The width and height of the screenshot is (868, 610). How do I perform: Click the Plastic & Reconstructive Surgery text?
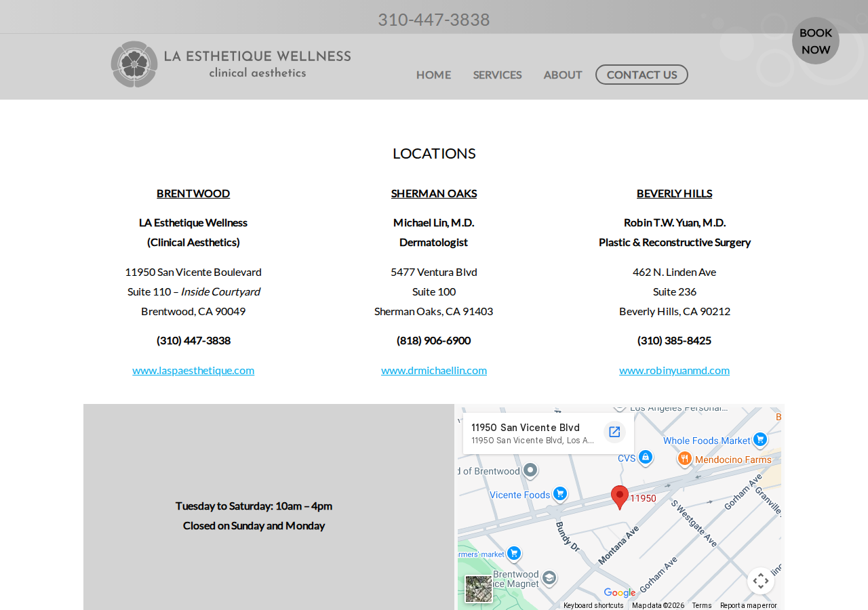675,242
